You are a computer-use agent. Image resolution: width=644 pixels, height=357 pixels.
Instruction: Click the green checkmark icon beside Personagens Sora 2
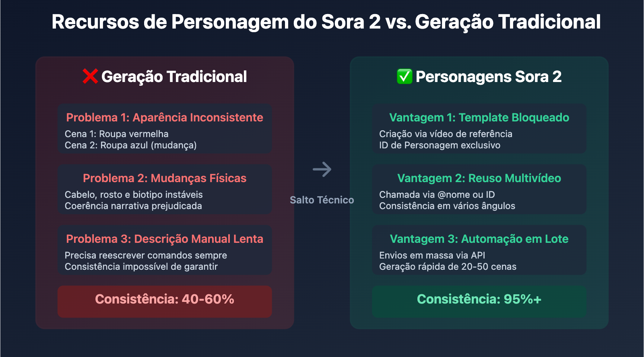(x=405, y=76)
